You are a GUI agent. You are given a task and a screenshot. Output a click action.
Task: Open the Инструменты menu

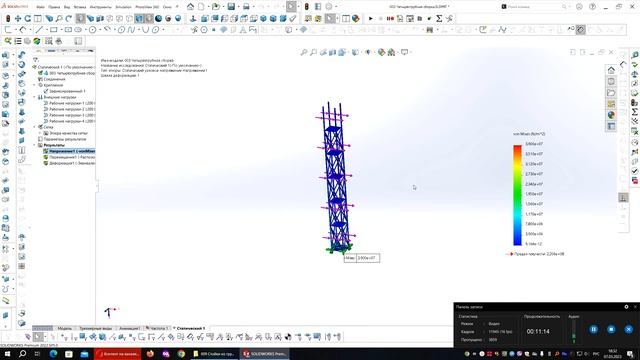pyautogui.click(x=100, y=7)
